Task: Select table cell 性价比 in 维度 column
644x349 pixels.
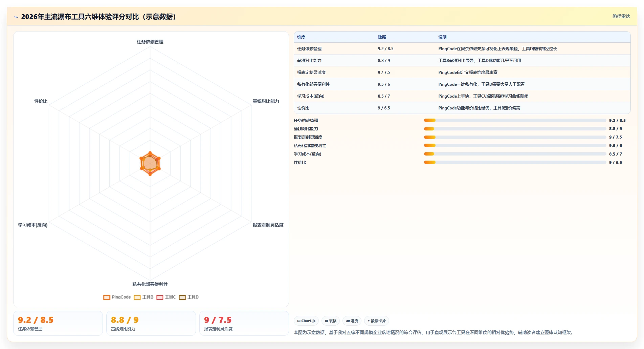Action: tap(303, 108)
